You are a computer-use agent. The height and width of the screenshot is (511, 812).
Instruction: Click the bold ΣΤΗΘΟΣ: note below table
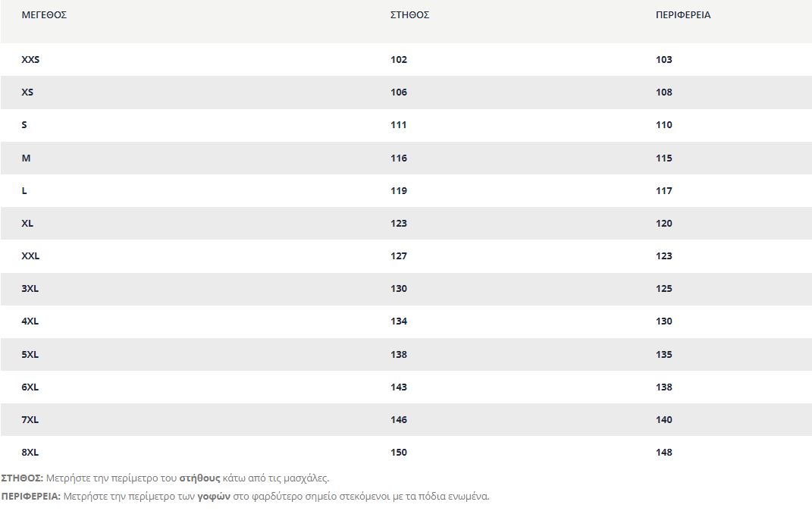click(22, 478)
